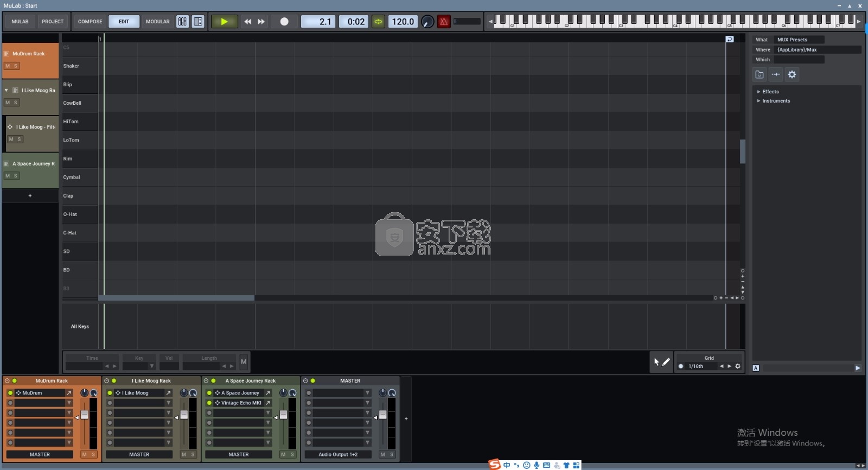Add a new track with the plus button
Viewport: 868px width, 470px height.
30,195
